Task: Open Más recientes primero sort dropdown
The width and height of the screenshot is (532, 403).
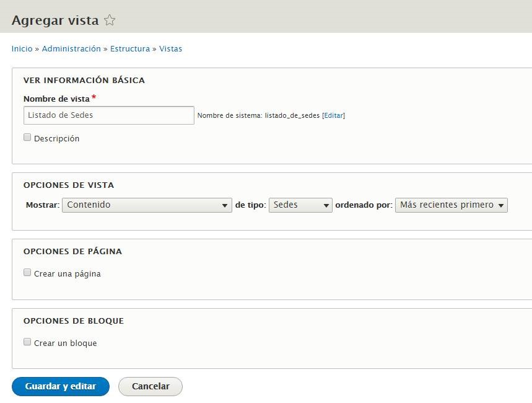Action: point(451,205)
